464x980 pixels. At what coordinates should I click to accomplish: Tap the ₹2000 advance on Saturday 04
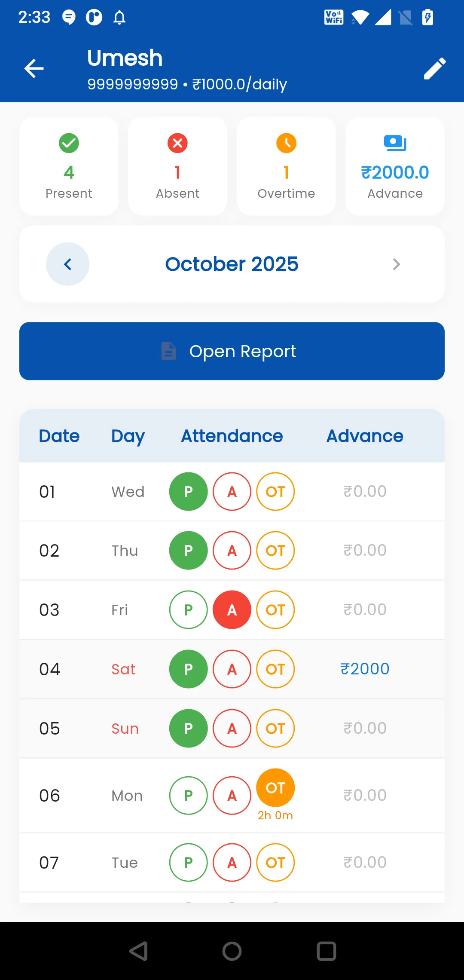pos(365,669)
